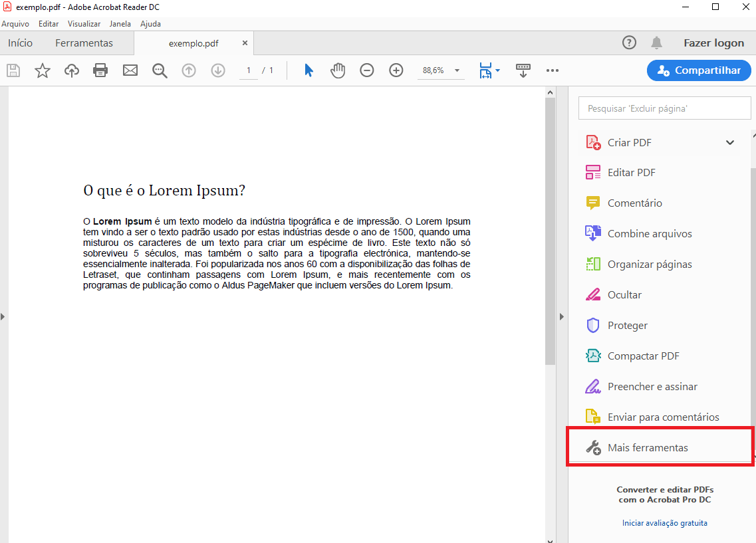
Task: Open the email document icon
Action: pyautogui.click(x=130, y=70)
